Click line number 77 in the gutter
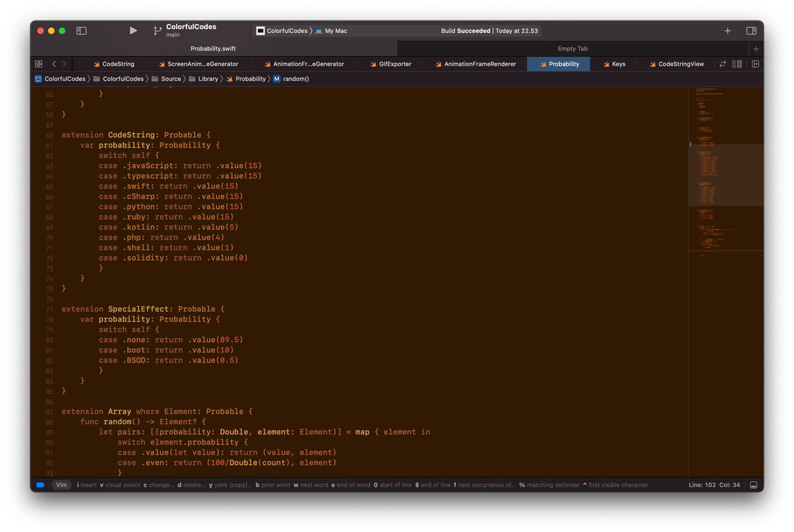794x532 pixels. click(49, 309)
